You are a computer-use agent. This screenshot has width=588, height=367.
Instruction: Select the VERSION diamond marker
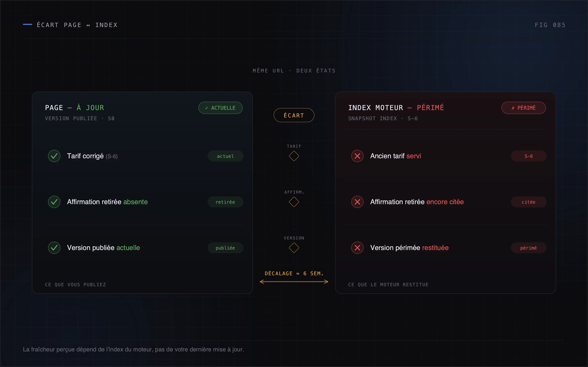pos(294,247)
